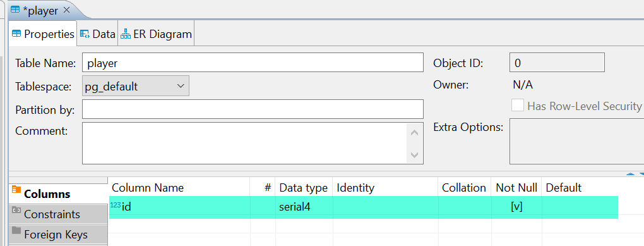Viewport: 644px width, 246px height.
Task: Click the Columns section icon
Action: click(16, 189)
